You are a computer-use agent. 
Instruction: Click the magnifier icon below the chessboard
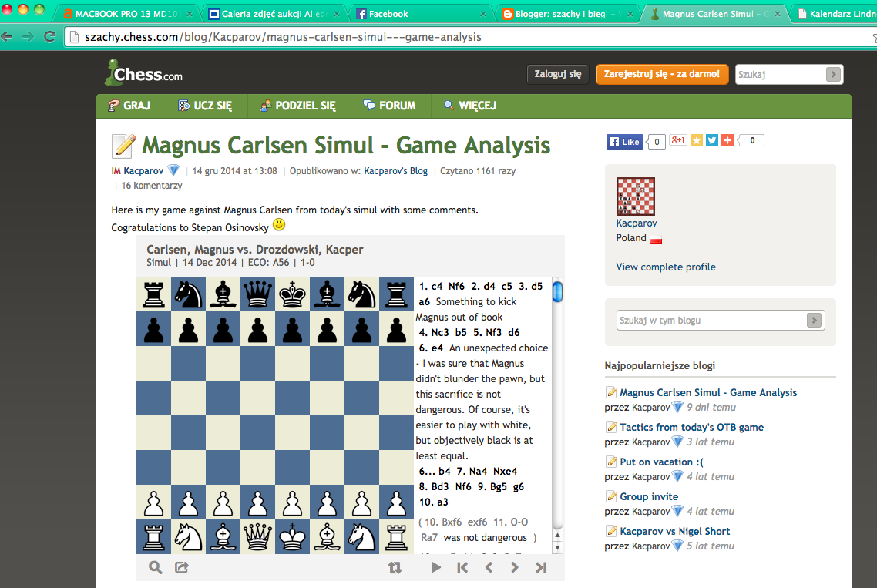(156, 567)
